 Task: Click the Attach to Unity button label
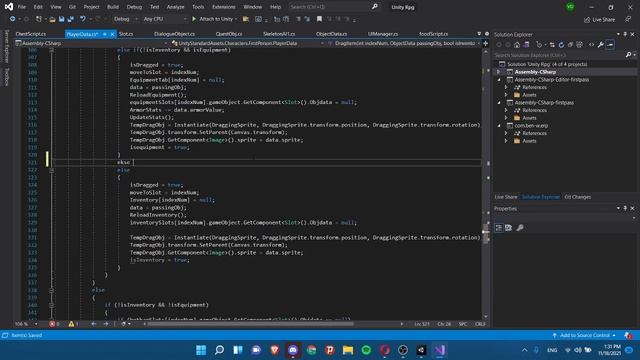tap(216, 19)
